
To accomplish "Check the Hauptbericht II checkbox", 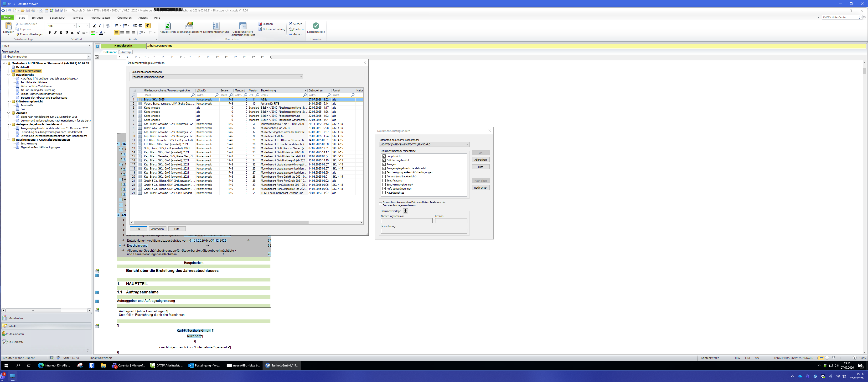I will 384,193.
